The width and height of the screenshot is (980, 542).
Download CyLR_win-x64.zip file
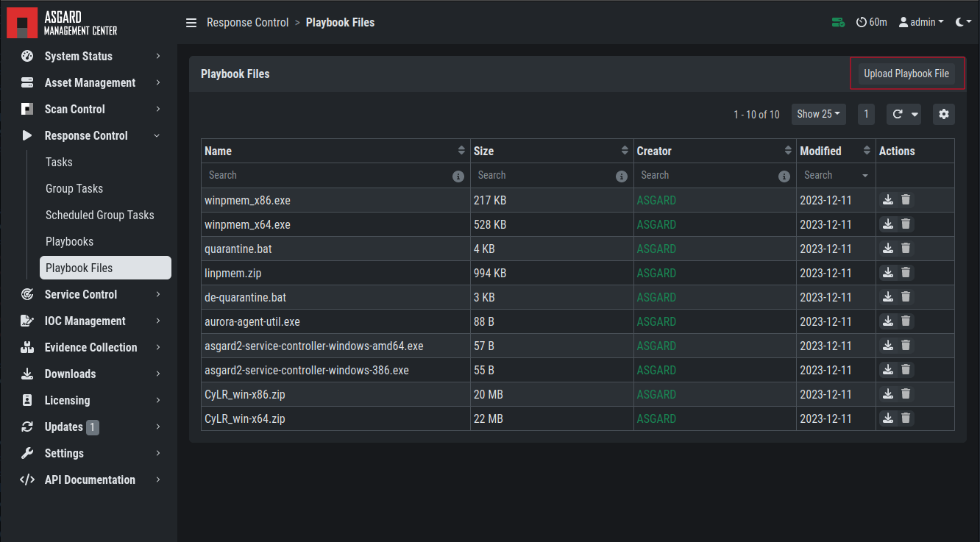(x=888, y=418)
